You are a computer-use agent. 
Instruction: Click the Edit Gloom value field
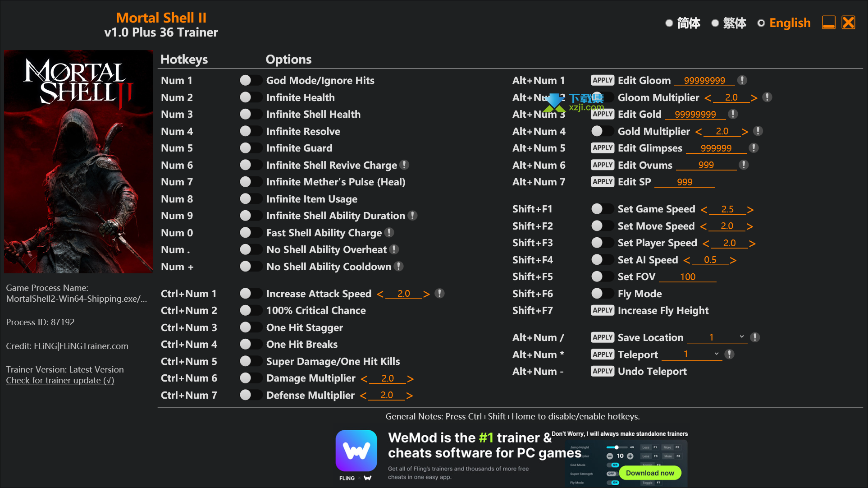[x=704, y=81]
